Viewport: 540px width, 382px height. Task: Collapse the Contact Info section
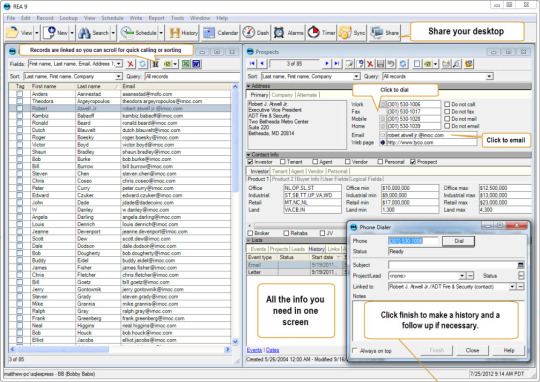click(249, 155)
